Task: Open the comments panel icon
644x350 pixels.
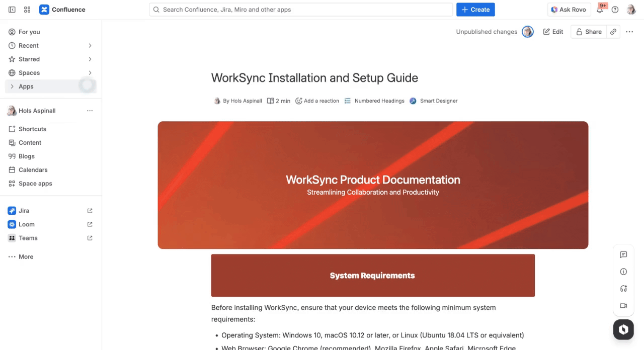Action: pyautogui.click(x=623, y=254)
